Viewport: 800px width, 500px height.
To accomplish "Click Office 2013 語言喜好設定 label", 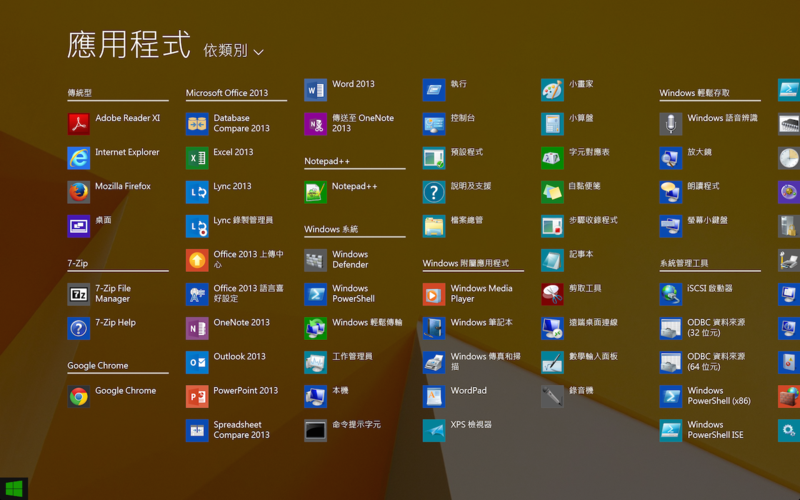I will 248,293.
